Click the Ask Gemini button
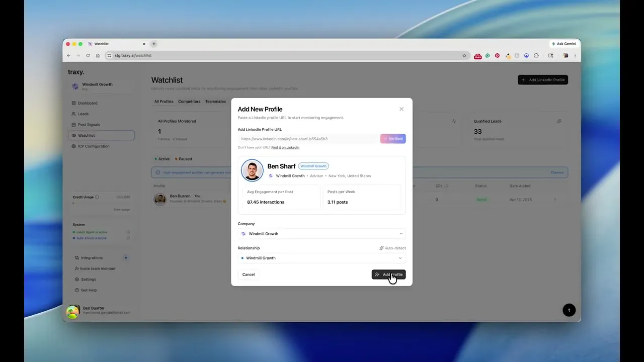The image size is (644, 362). tap(564, 44)
